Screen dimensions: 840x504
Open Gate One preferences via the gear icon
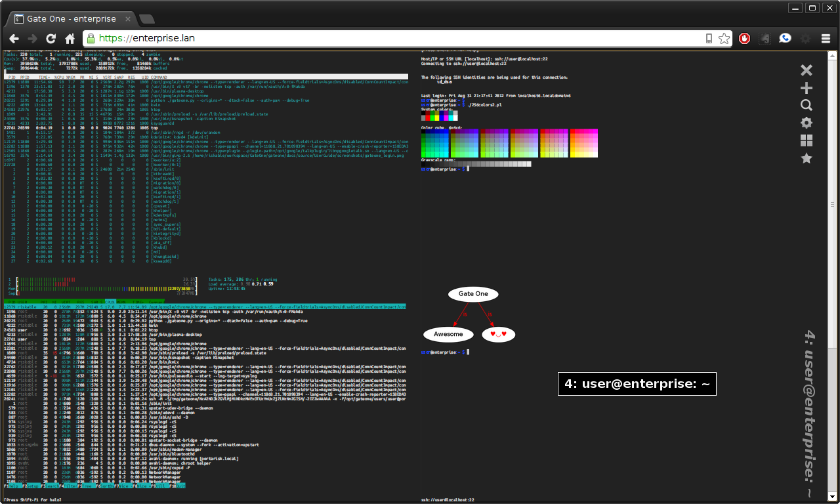[x=806, y=122]
